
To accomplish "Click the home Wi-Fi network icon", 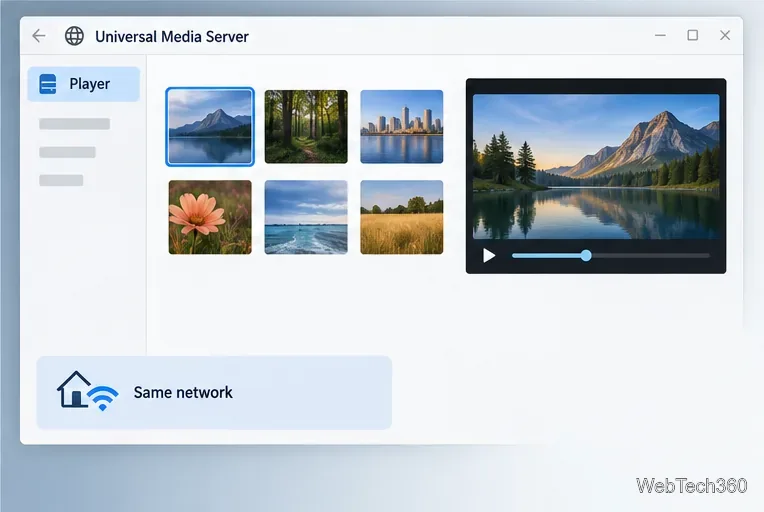I will [x=88, y=391].
